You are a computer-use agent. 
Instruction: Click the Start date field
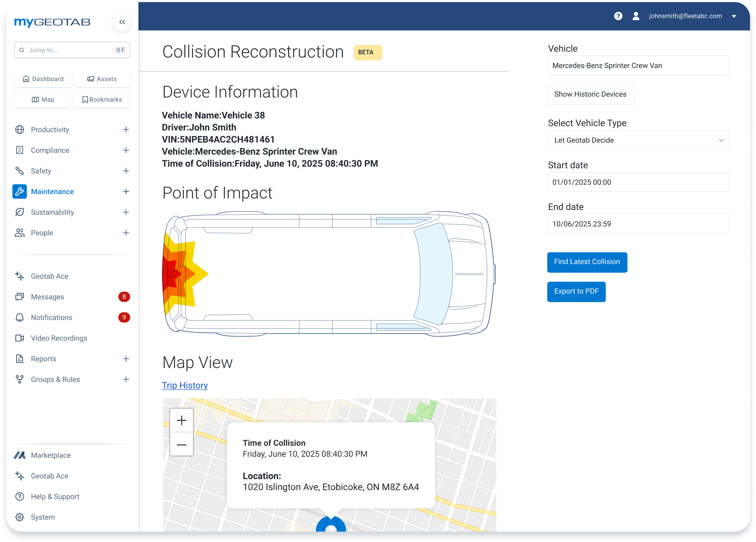tap(638, 182)
